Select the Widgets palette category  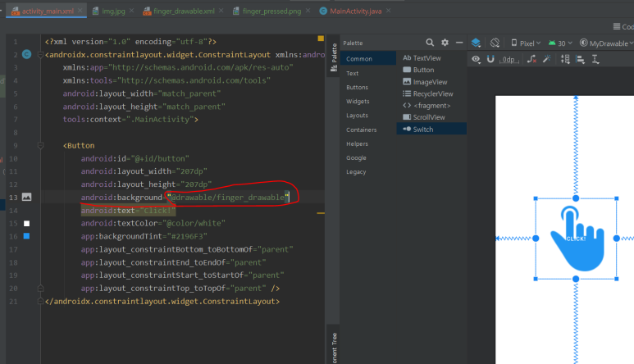(358, 102)
